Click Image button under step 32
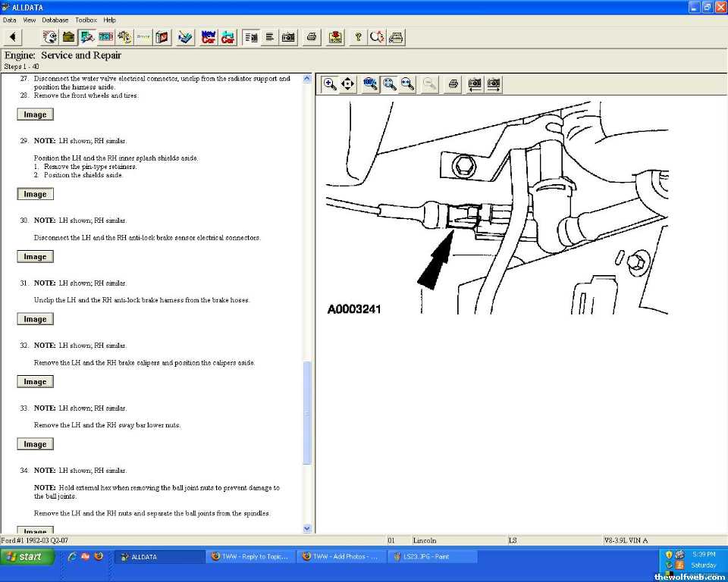728x582 pixels. pos(35,382)
